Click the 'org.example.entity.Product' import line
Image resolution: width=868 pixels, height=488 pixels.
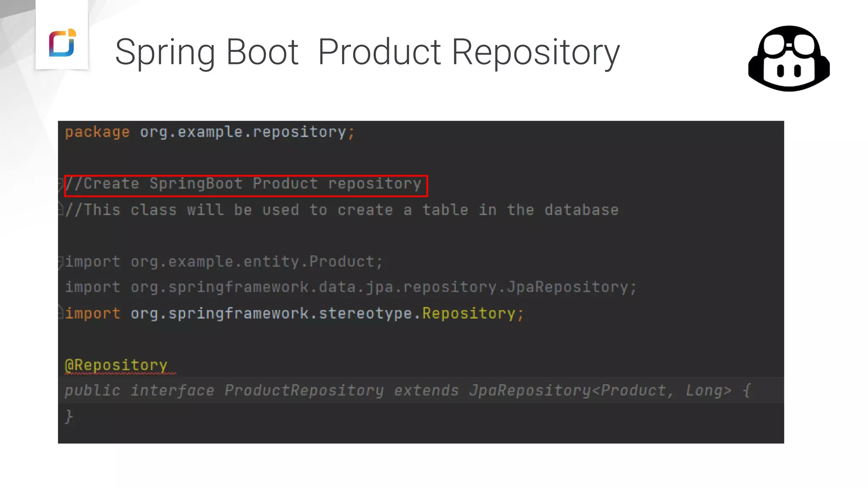(224, 262)
